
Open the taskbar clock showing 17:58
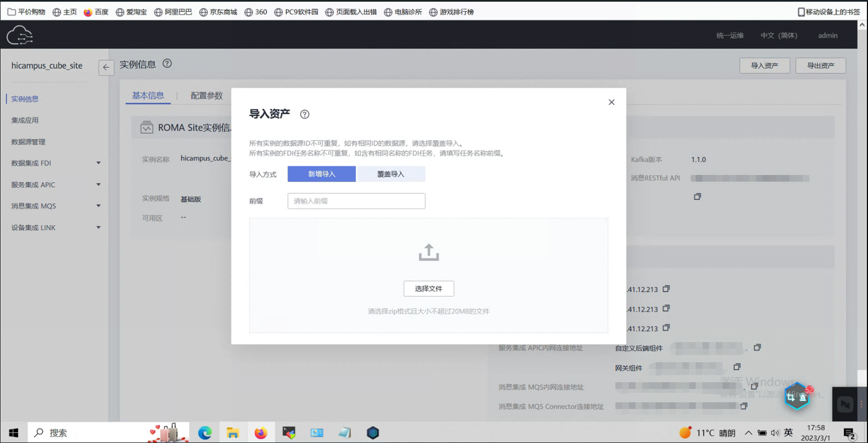[816, 433]
